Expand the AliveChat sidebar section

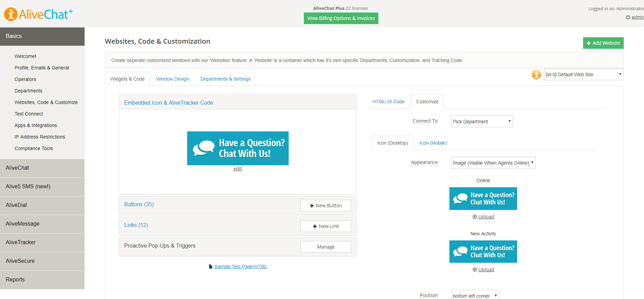pyautogui.click(x=42, y=168)
